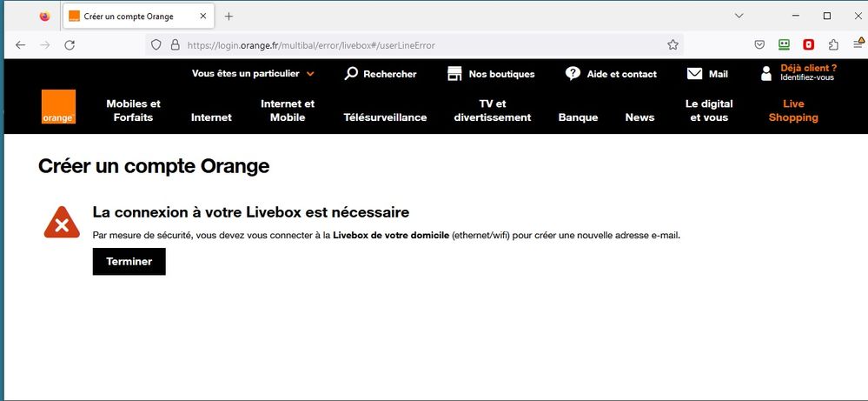Open the Pocket save icon
Viewport: 868px width, 401px height.
click(x=760, y=45)
